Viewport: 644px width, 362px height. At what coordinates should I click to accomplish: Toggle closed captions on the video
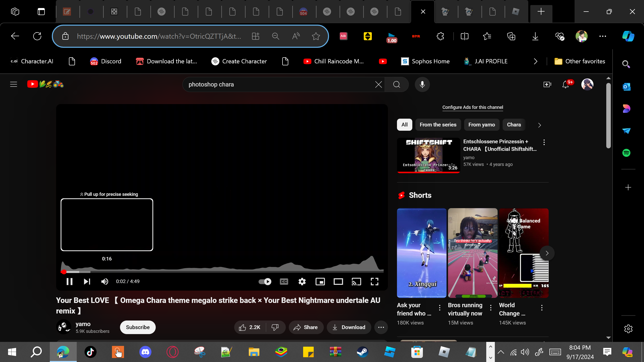[x=284, y=282]
